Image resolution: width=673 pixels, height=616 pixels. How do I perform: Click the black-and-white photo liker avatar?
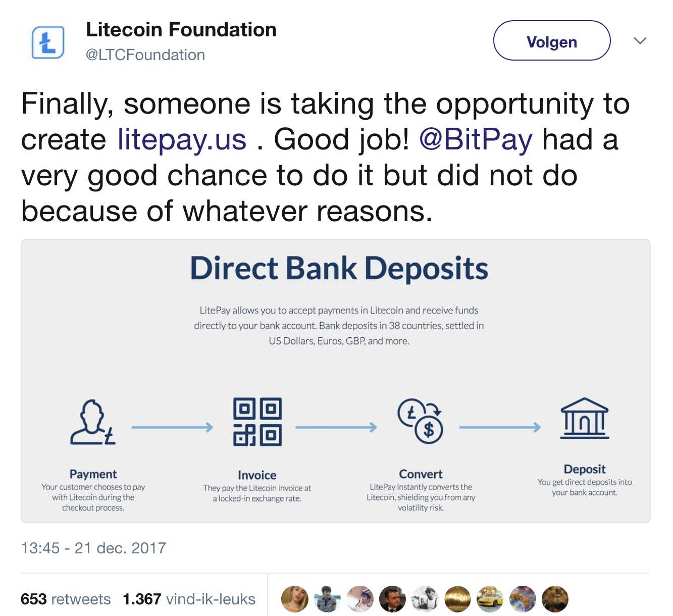click(425, 599)
